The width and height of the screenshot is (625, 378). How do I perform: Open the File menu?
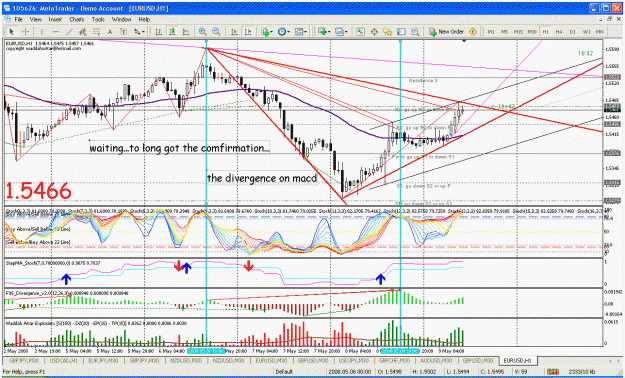tap(19, 19)
